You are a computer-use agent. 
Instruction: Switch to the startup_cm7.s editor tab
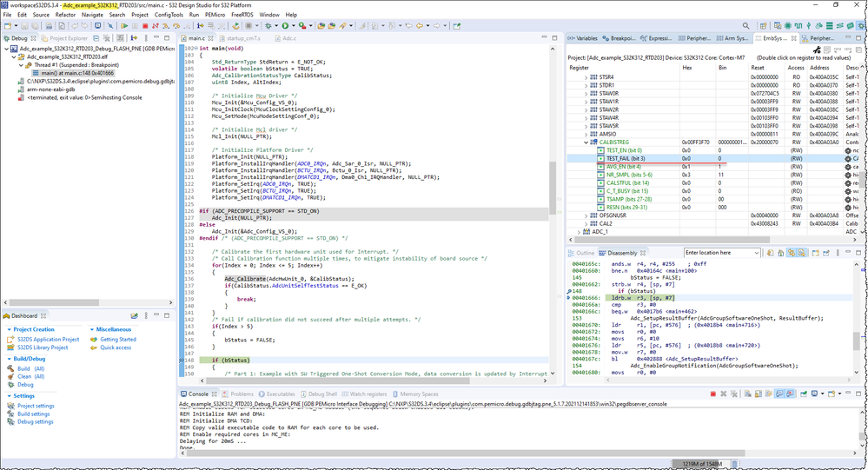[x=242, y=38]
